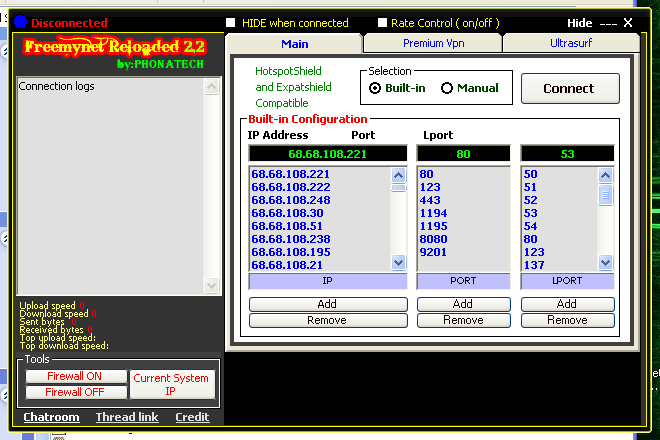Select 52 in Lport list
This screenshot has height=440, width=660.
530,200
